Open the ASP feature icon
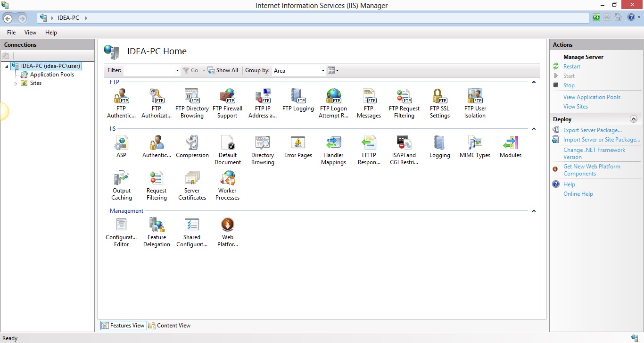 point(121,147)
